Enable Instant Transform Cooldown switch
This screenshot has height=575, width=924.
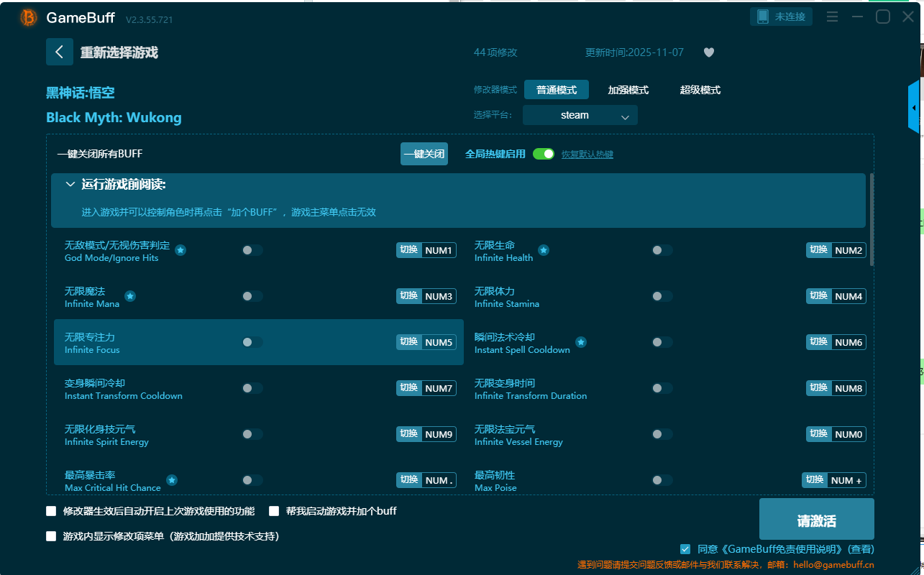tap(252, 388)
